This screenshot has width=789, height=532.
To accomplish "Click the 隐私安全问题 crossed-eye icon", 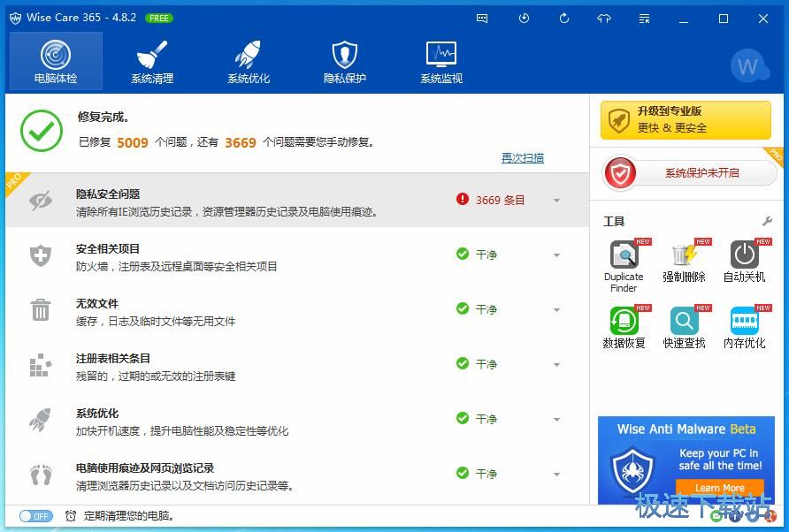I will [41, 201].
